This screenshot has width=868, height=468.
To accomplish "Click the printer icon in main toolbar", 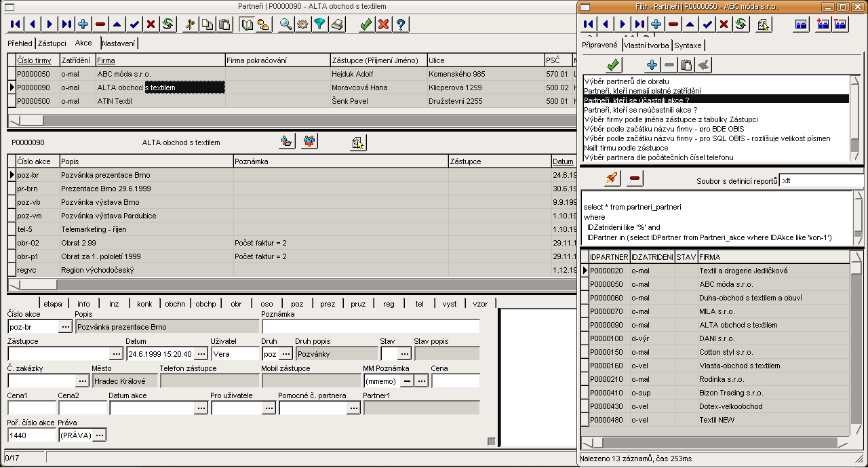I will [337, 24].
